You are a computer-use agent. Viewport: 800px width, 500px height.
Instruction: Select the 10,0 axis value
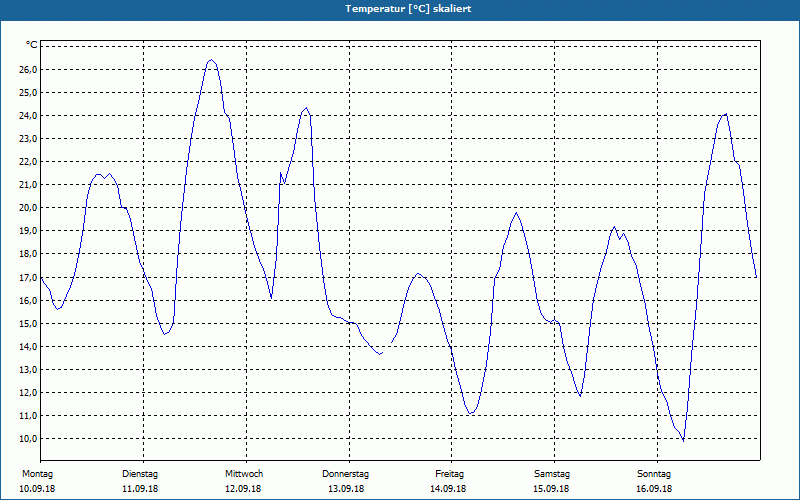click(28, 439)
